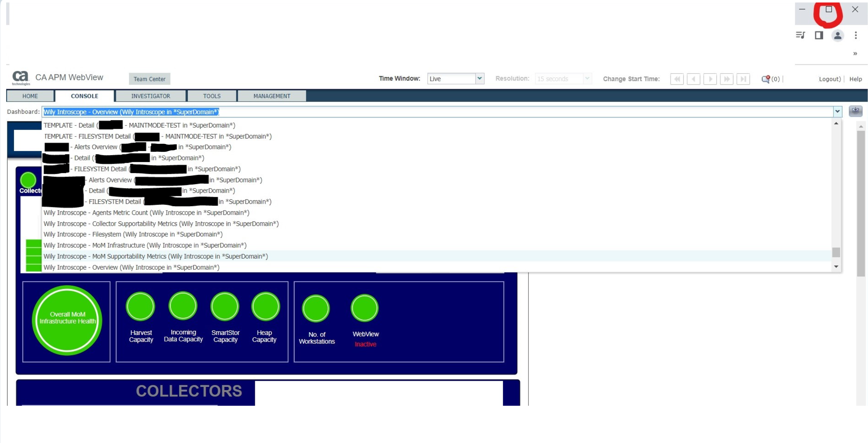Image resolution: width=868 pixels, height=443 pixels.
Task: Click the Overall MoM Infrastructure Health icon
Action: [x=67, y=320]
